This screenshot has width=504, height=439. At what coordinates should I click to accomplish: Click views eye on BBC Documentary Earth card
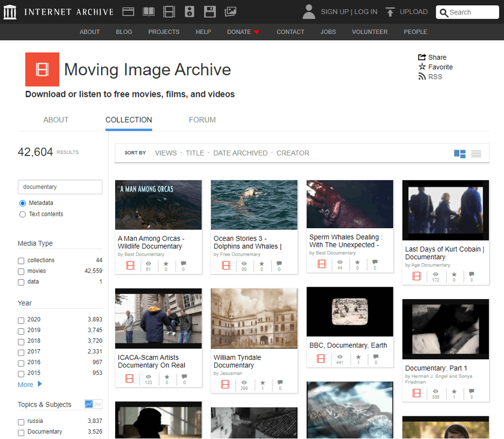(x=340, y=357)
